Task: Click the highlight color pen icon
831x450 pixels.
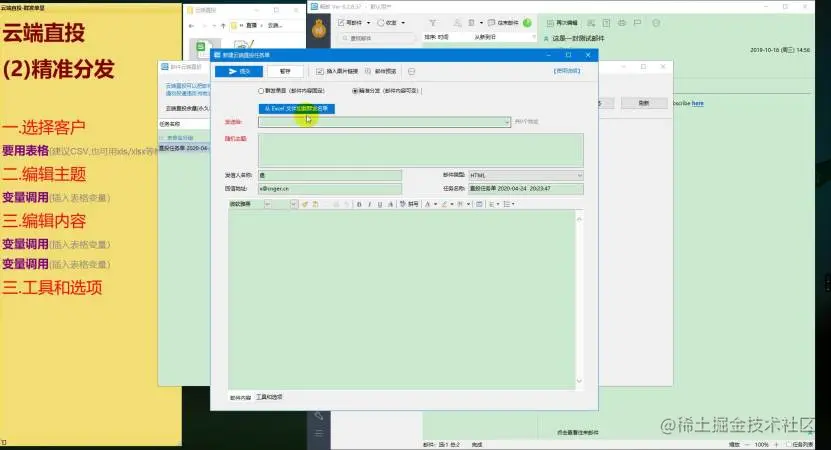Action: [444, 204]
